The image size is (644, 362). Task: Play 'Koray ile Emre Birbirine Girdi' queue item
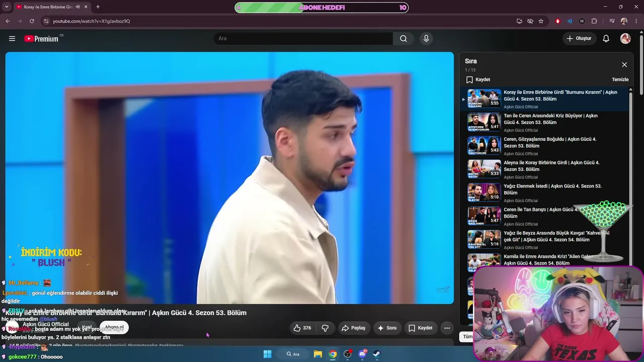pos(545,99)
